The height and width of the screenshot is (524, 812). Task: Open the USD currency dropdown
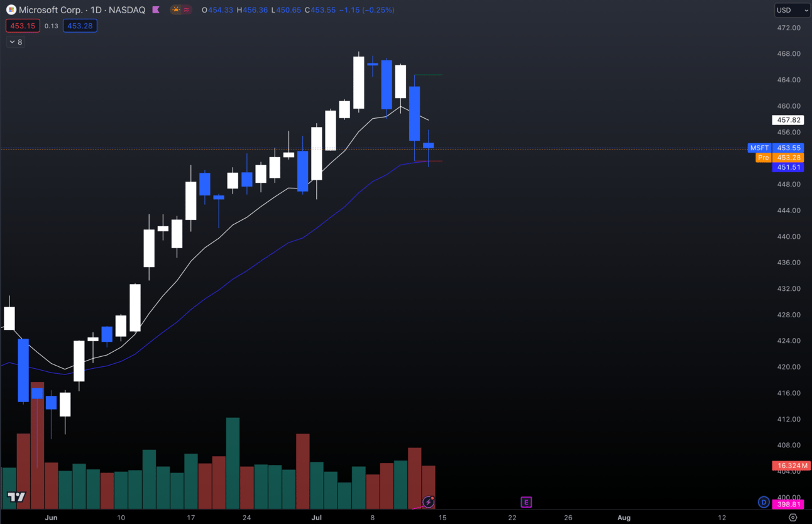(x=792, y=10)
